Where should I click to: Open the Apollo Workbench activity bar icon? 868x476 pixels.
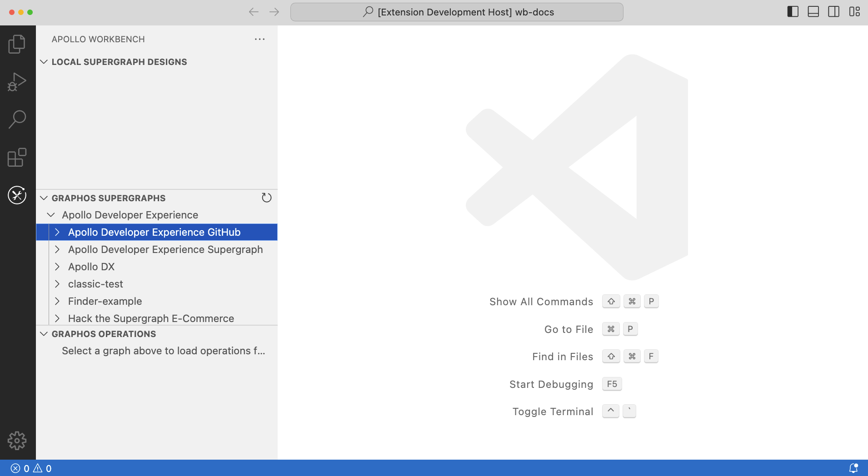click(17, 195)
